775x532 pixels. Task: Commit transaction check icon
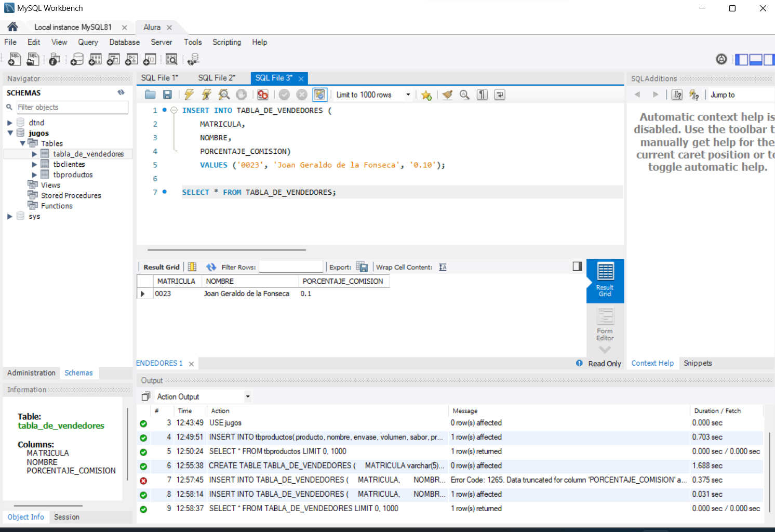click(x=284, y=95)
